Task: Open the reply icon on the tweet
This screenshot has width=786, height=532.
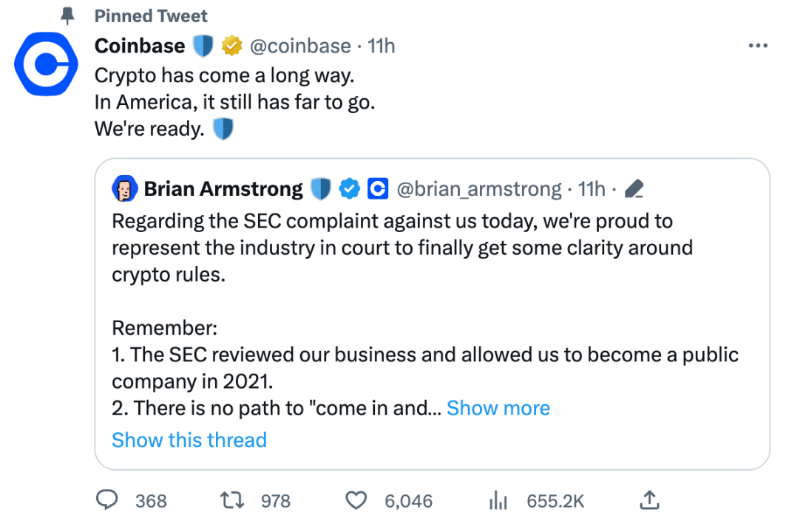Action: point(106,500)
